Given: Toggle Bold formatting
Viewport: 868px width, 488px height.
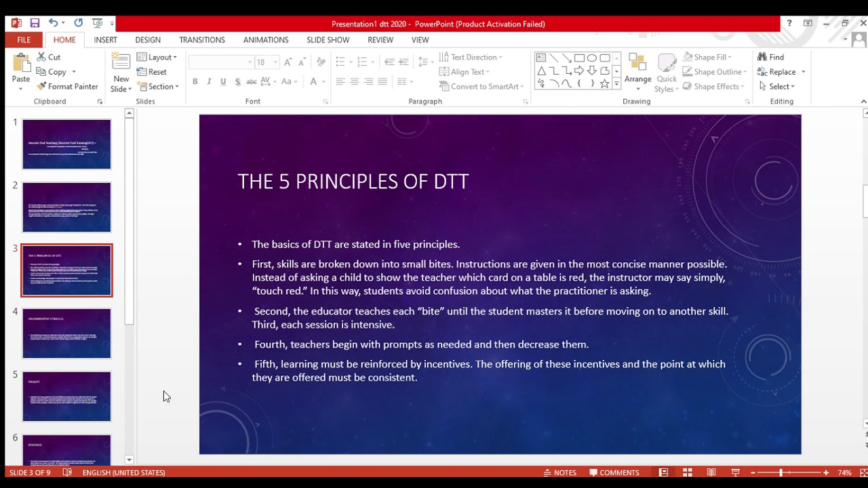Looking at the screenshot, I should (195, 81).
